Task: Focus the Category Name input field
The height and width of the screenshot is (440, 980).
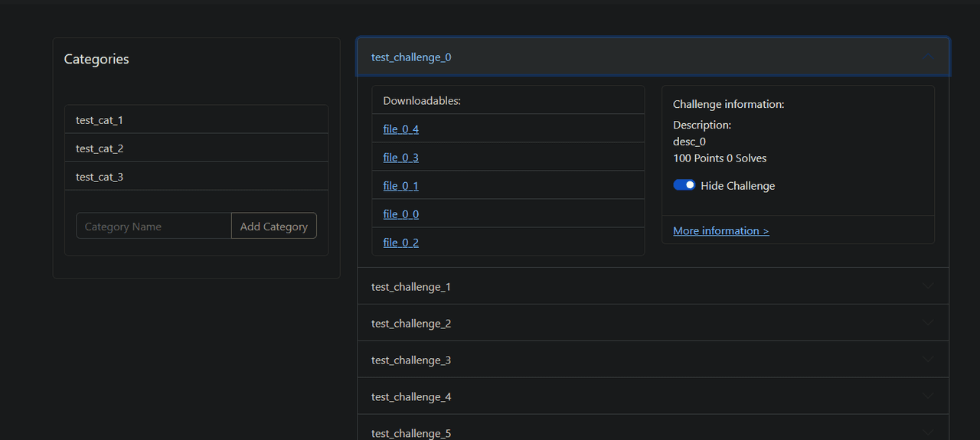Action: [154, 227]
